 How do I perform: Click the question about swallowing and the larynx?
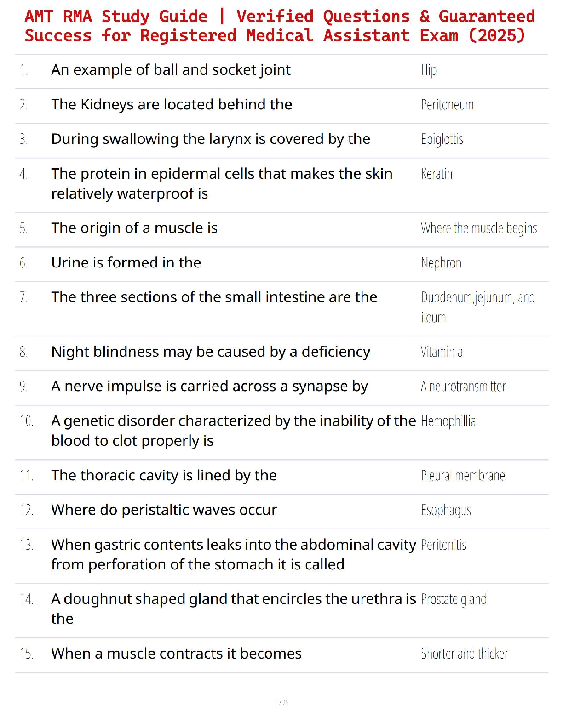click(x=210, y=139)
